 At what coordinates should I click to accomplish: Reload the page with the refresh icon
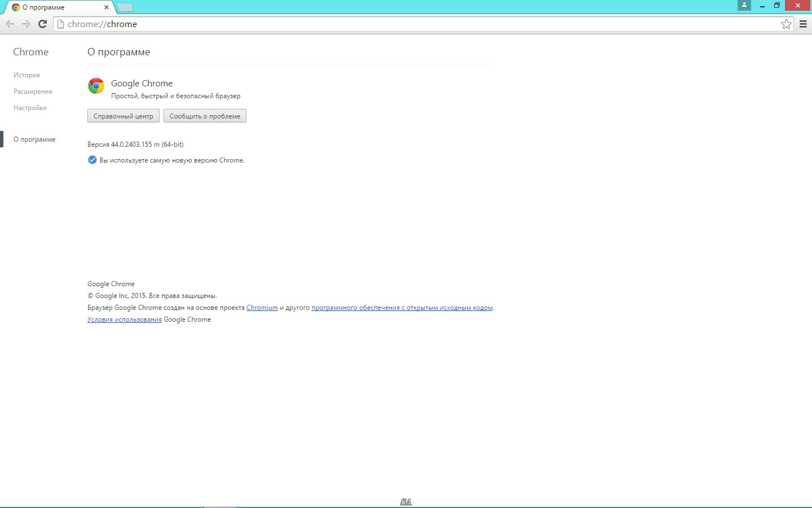[42, 24]
